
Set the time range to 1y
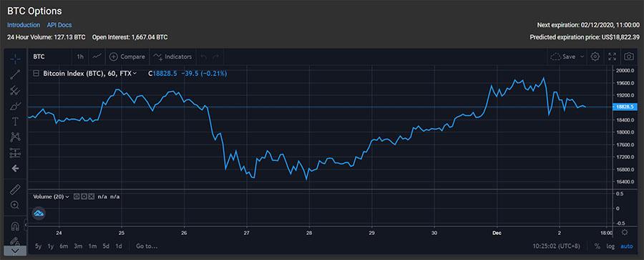[51, 246]
